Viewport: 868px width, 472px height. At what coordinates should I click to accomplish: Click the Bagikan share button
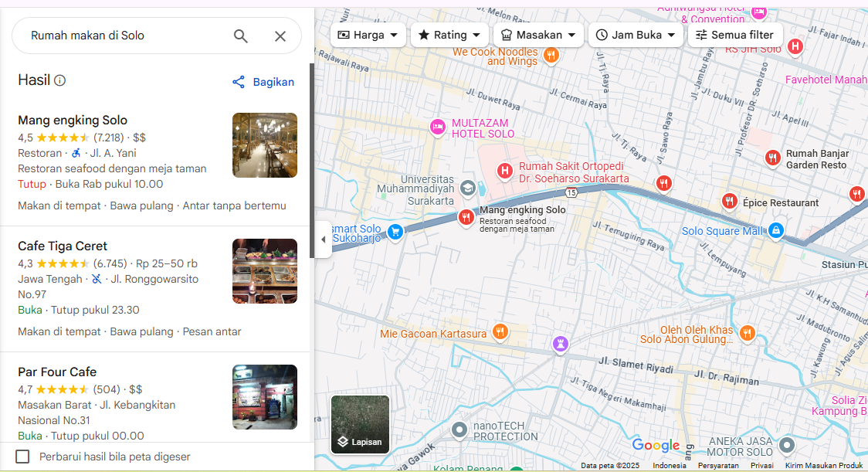click(263, 82)
